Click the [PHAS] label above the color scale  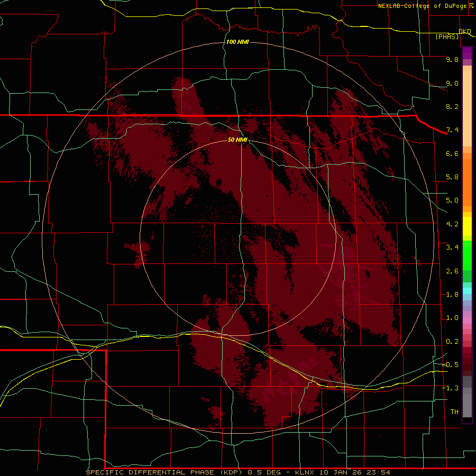[447, 37]
